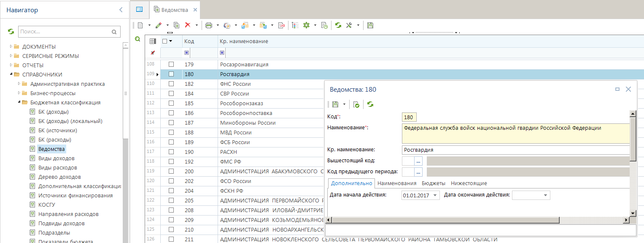
Task: Open КОСГУ in Navigator tree
Action: click(x=46, y=205)
